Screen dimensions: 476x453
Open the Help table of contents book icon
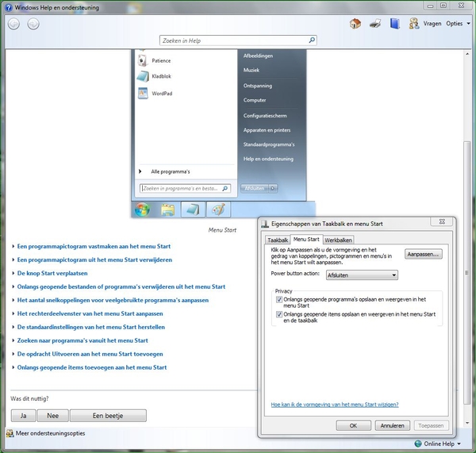[394, 23]
